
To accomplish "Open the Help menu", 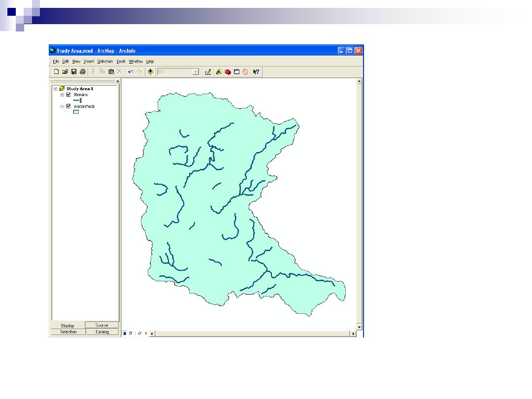I will coord(150,62).
